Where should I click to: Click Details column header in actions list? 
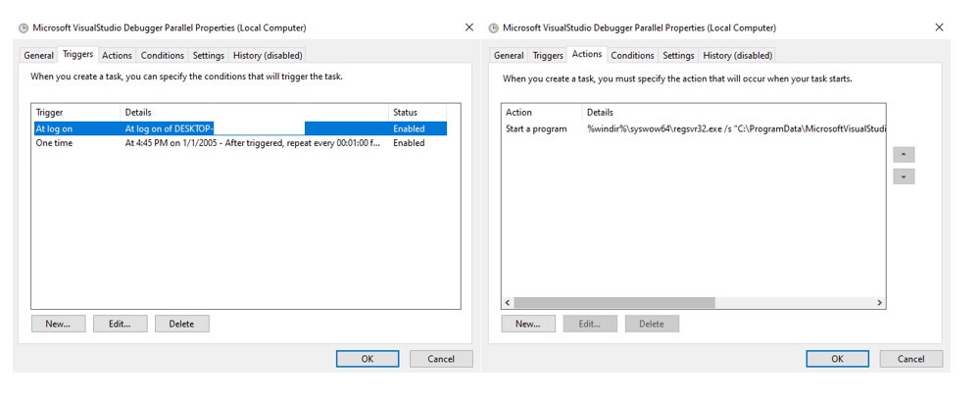(x=734, y=112)
